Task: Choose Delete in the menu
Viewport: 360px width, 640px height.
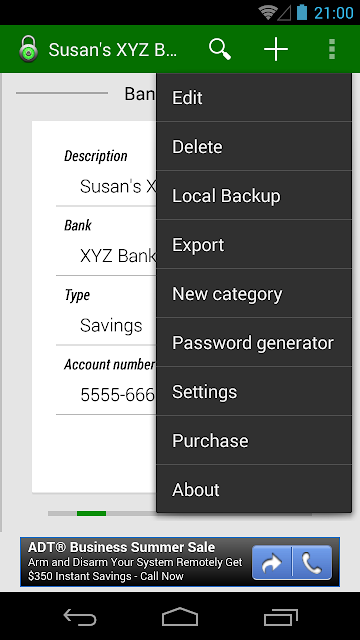Action: (x=254, y=147)
